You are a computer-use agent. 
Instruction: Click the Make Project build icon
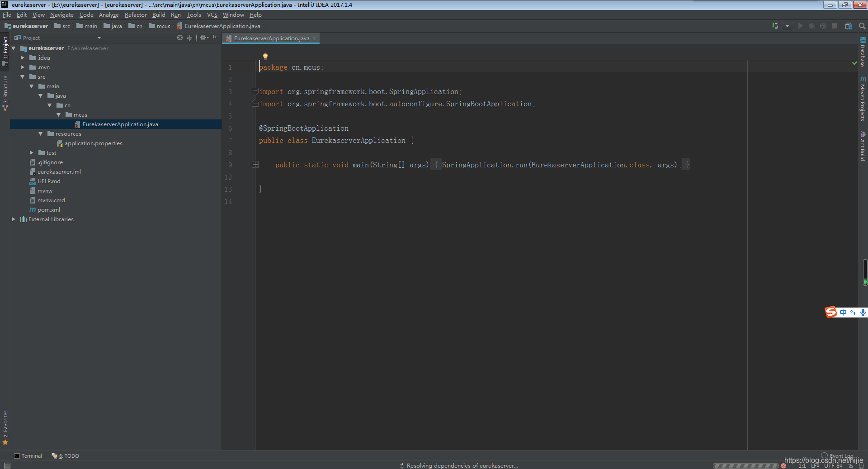(775, 26)
